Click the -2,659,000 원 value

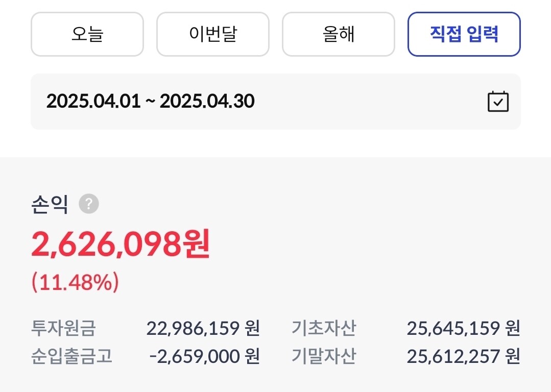[x=204, y=356]
